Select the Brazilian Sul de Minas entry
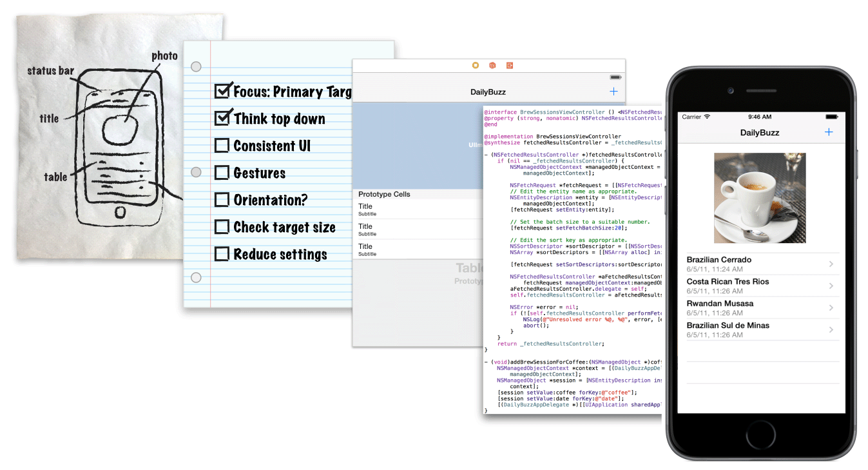868x470 pixels. tap(763, 330)
